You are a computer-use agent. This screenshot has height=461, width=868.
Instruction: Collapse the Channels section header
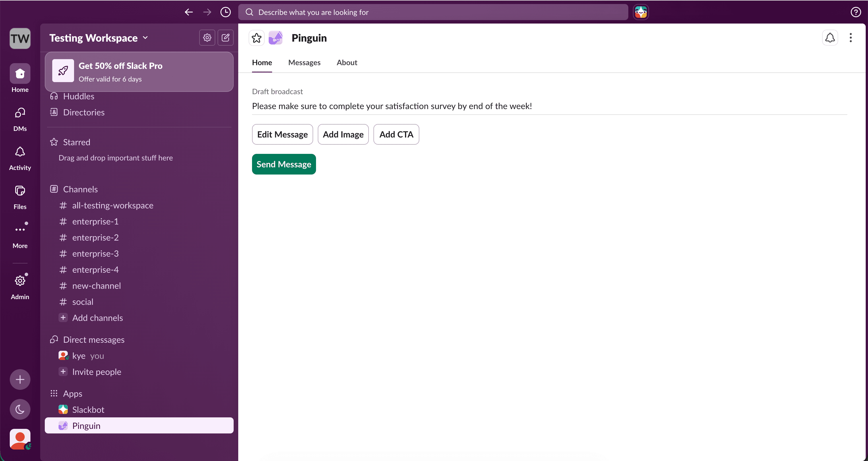(80, 189)
